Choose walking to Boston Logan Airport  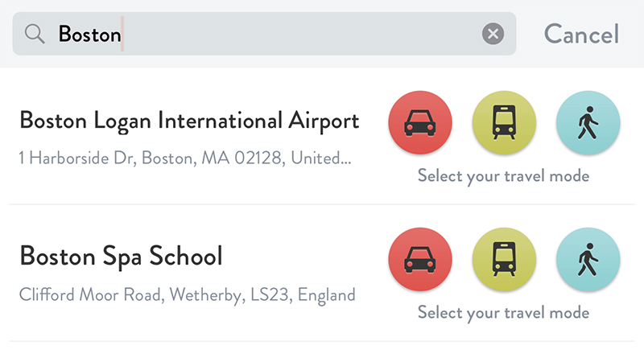tap(588, 123)
